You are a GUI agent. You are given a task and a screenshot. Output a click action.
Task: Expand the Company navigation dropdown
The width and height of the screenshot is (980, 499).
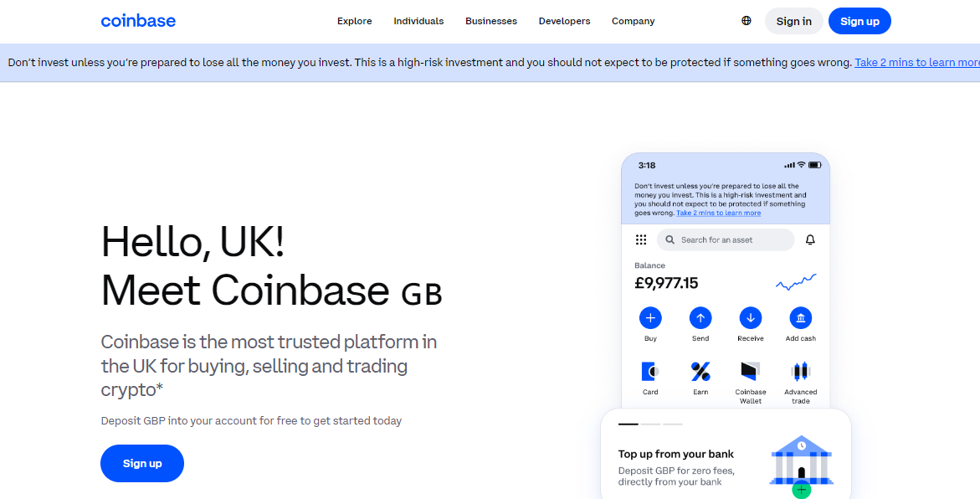[x=633, y=21]
